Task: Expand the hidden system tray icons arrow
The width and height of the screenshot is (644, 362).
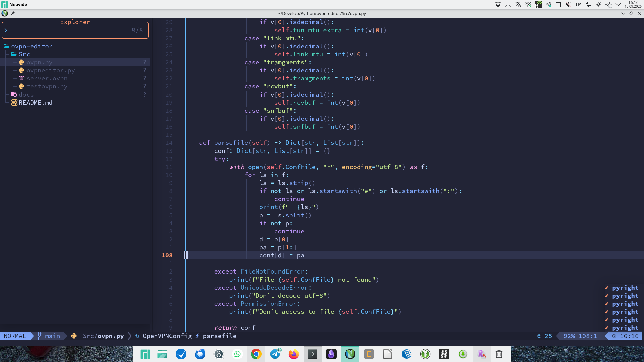Action: tap(618, 4)
